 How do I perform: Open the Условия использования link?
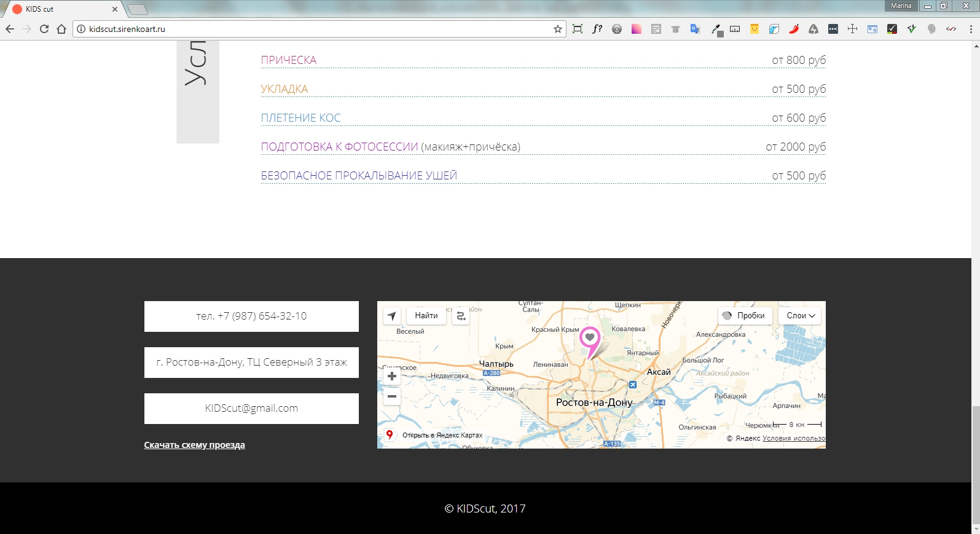pyautogui.click(x=794, y=438)
